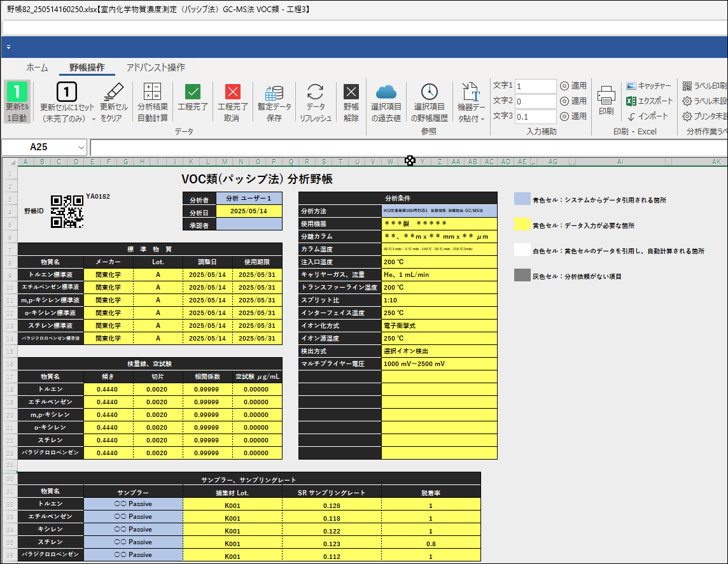Select the empty 承認者 cell
The image size is (728, 564).
(x=249, y=224)
